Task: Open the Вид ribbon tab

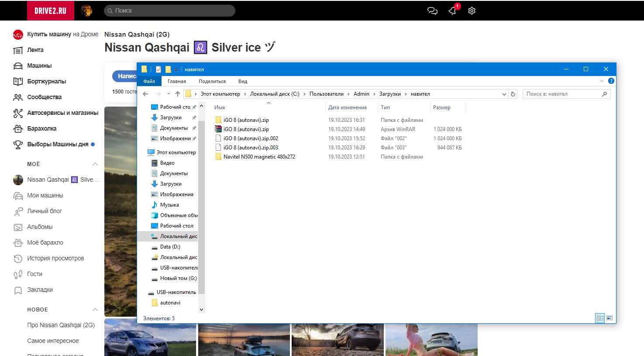Action: coord(243,81)
